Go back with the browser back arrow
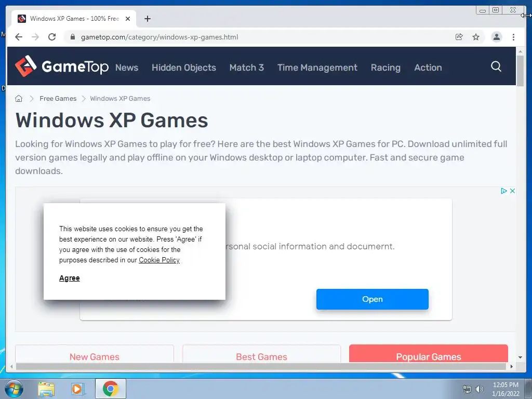This screenshot has height=399, width=532. pyautogui.click(x=19, y=37)
